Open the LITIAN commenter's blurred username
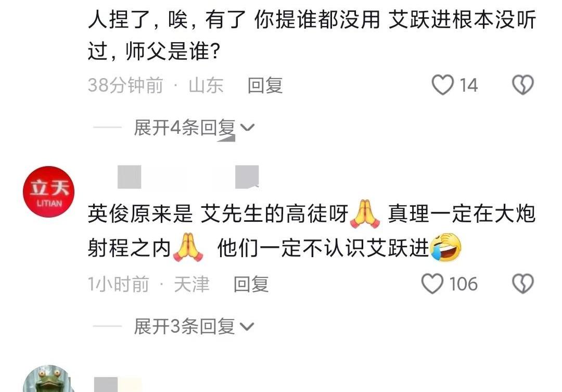 click(x=188, y=177)
